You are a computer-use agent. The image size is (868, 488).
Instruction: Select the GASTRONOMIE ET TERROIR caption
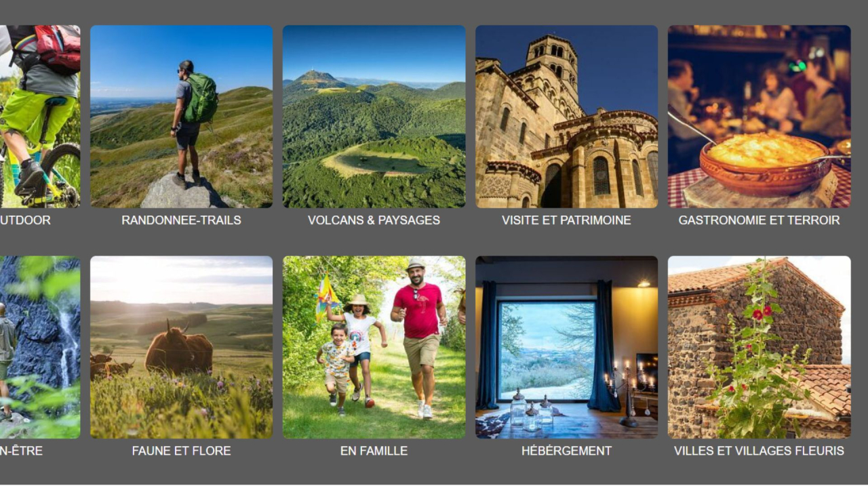[759, 220]
